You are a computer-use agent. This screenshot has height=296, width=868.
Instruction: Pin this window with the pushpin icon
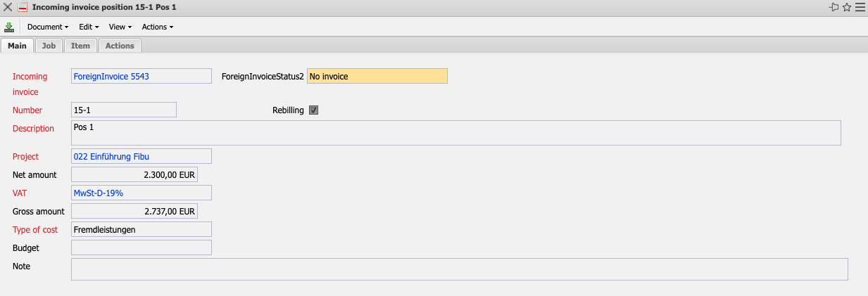tap(834, 7)
